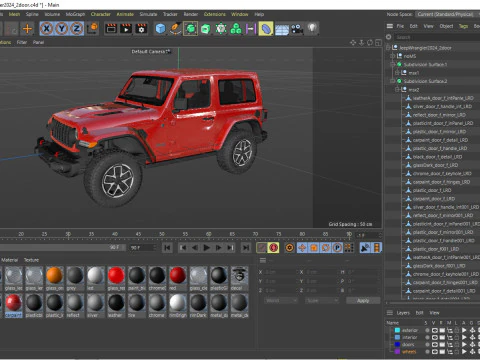Screen dimensions: 480x360
Task: Click the Bend deformer icon
Action: [x=266, y=29]
